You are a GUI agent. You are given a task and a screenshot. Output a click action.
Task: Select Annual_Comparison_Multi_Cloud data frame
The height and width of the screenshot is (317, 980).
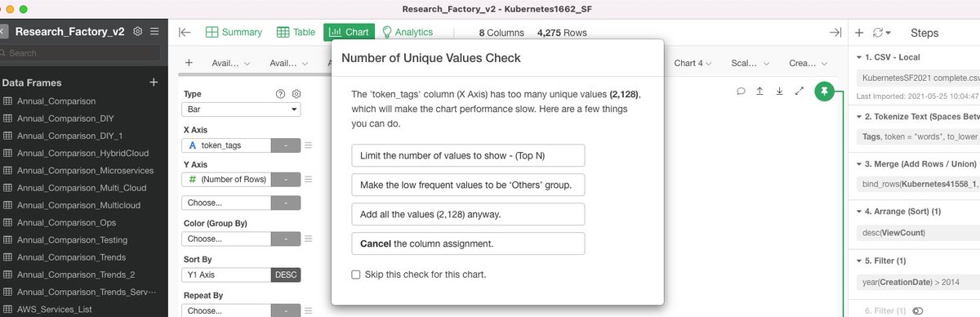tap(82, 187)
